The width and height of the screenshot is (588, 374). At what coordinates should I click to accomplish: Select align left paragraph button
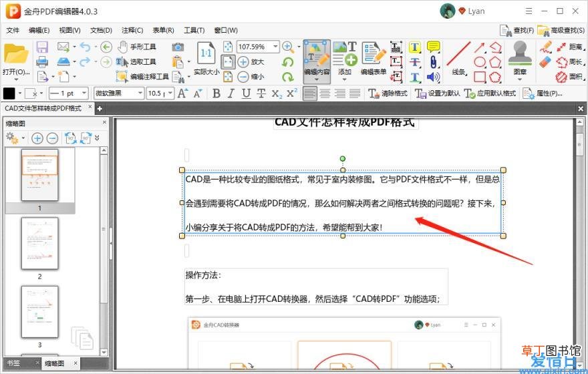click(x=310, y=93)
